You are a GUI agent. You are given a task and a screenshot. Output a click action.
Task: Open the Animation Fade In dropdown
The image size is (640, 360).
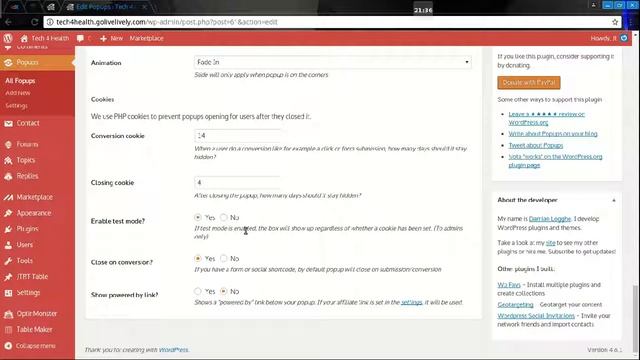point(333,62)
